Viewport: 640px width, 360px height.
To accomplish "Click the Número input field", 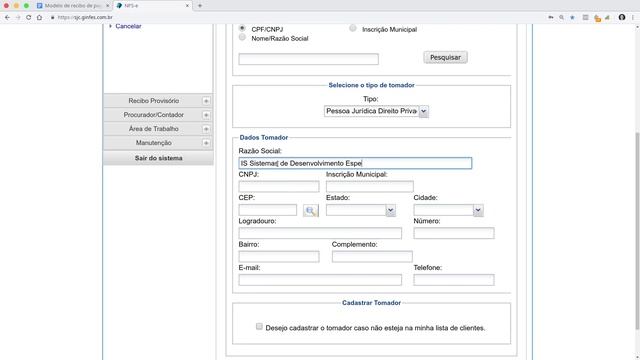I will point(454,233).
